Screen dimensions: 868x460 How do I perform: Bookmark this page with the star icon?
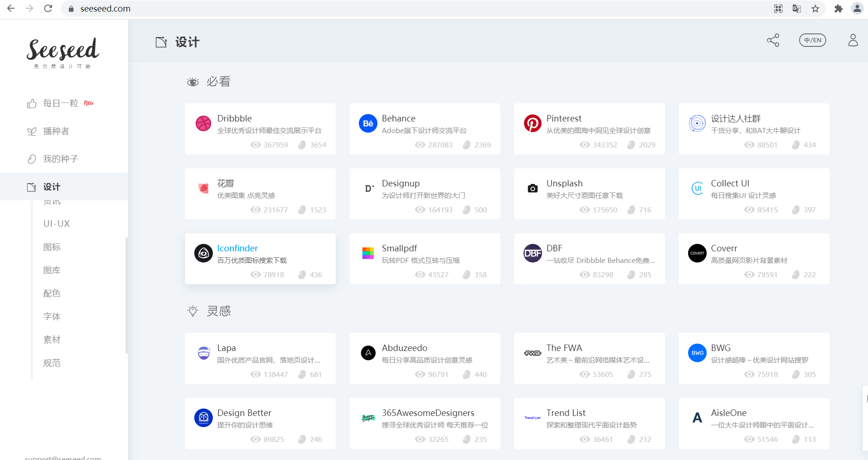pos(815,8)
